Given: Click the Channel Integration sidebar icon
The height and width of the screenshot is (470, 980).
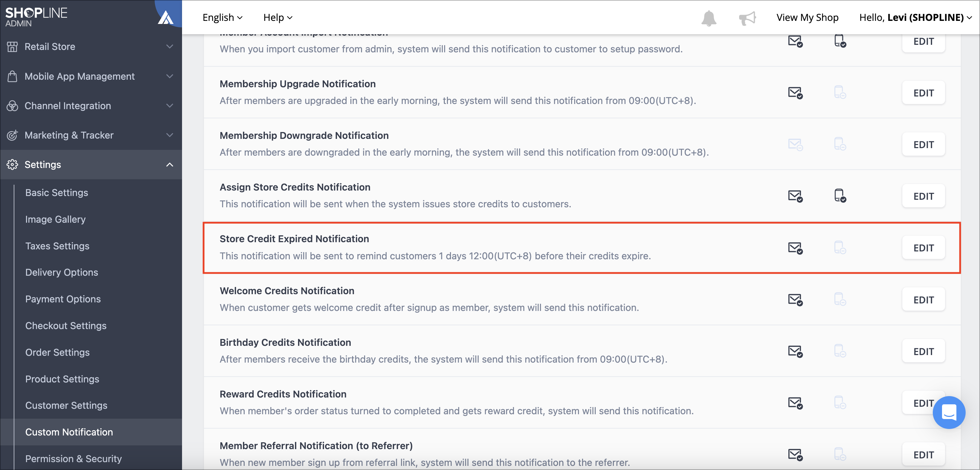Looking at the screenshot, I should pyautogui.click(x=12, y=106).
